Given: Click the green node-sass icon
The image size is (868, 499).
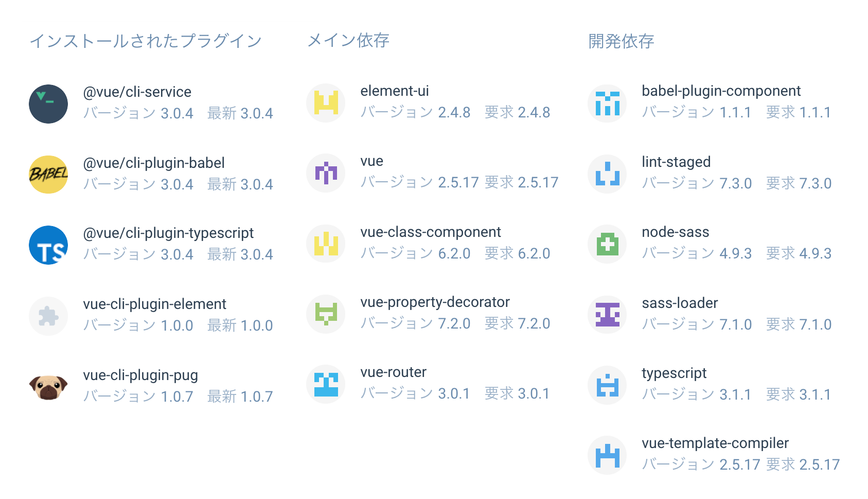Looking at the screenshot, I should pos(607,244).
